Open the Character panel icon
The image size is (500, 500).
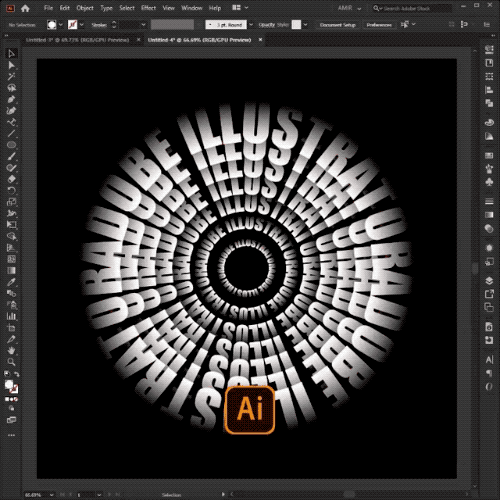[x=489, y=360]
